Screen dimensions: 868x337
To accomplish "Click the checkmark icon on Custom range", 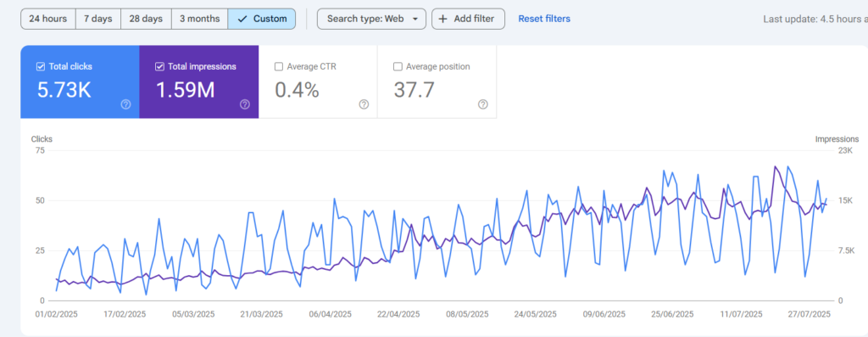I will click(242, 19).
